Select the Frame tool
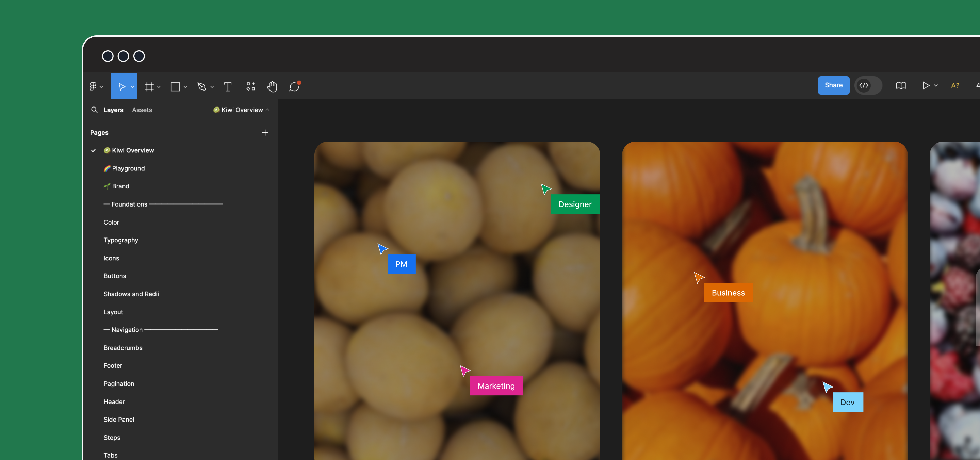The width and height of the screenshot is (980, 460). coord(150,86)
